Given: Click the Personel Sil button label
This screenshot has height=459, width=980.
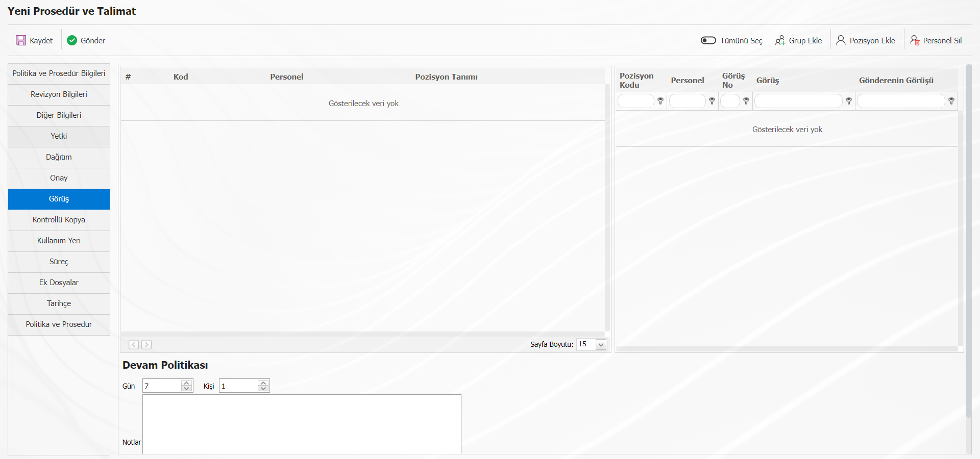Looking at the screenshot, I should [942, 41].
